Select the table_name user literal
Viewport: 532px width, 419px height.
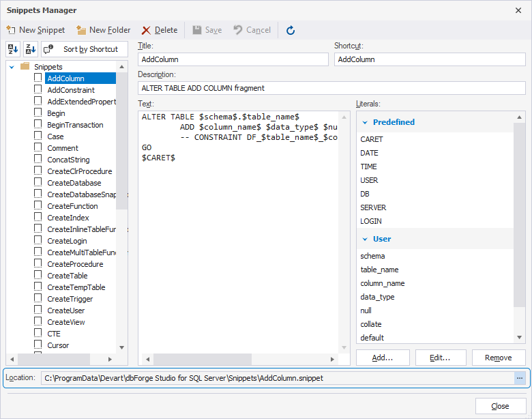click(x=379, y=270)
